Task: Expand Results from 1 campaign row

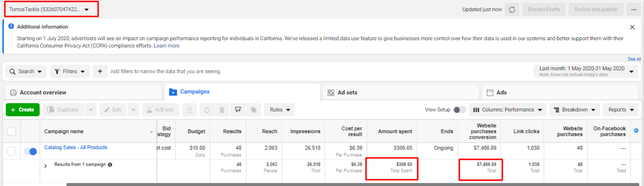Action: coord(46,166)
